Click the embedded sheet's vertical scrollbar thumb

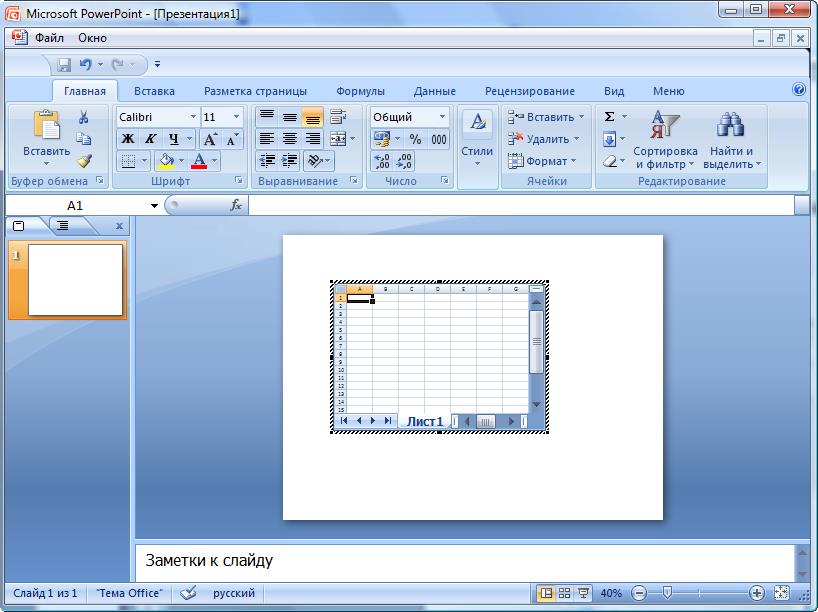pyautogui.click(x=536, y=342)
